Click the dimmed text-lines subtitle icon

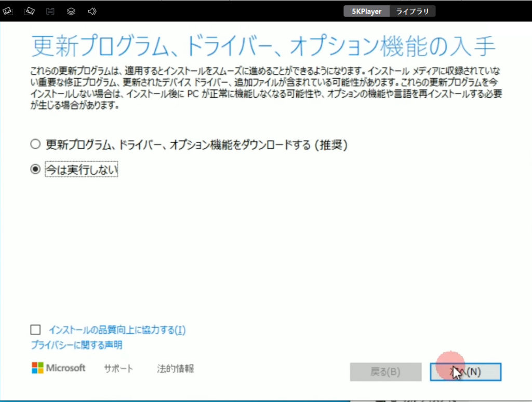[50, 11]
